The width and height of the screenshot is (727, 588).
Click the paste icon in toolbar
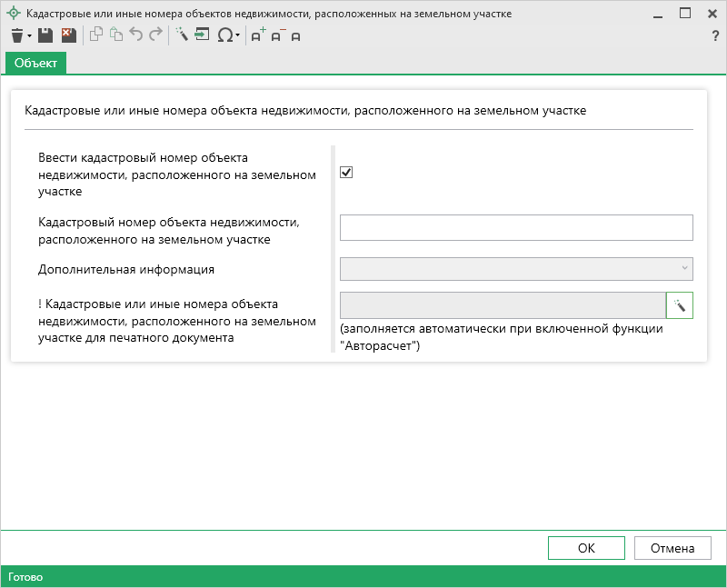115,35
